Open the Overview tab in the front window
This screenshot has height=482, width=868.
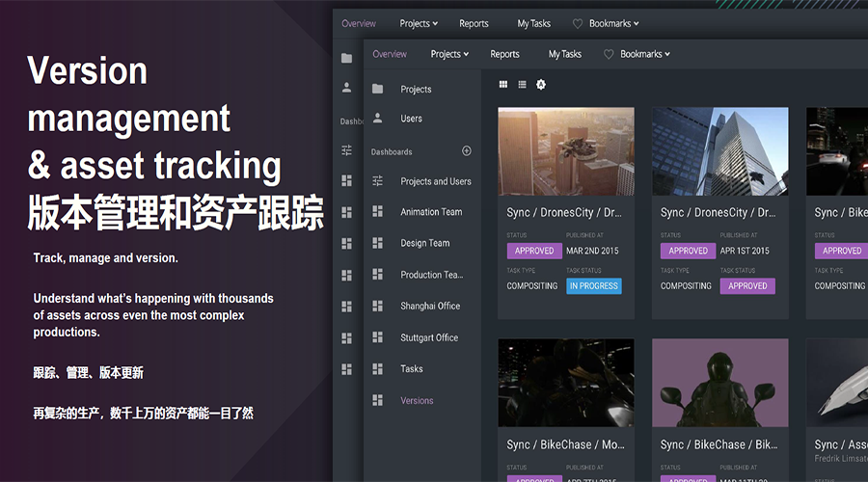(390, 54)
